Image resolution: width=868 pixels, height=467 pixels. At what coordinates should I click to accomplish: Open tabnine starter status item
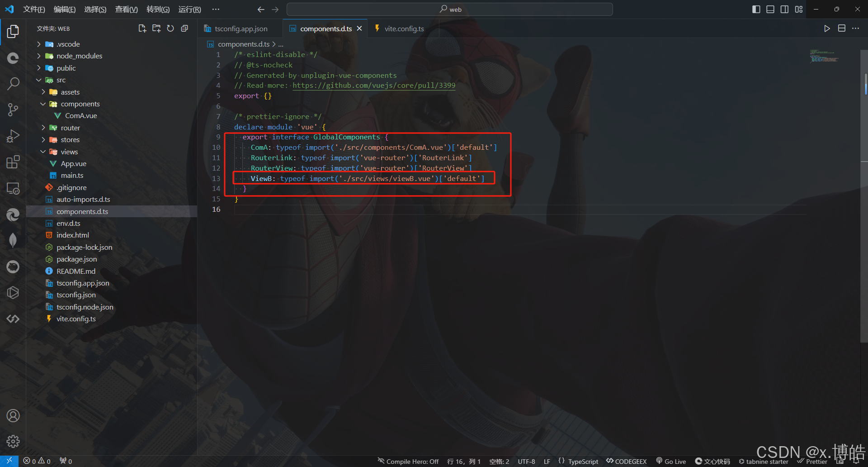coord(764,461)
